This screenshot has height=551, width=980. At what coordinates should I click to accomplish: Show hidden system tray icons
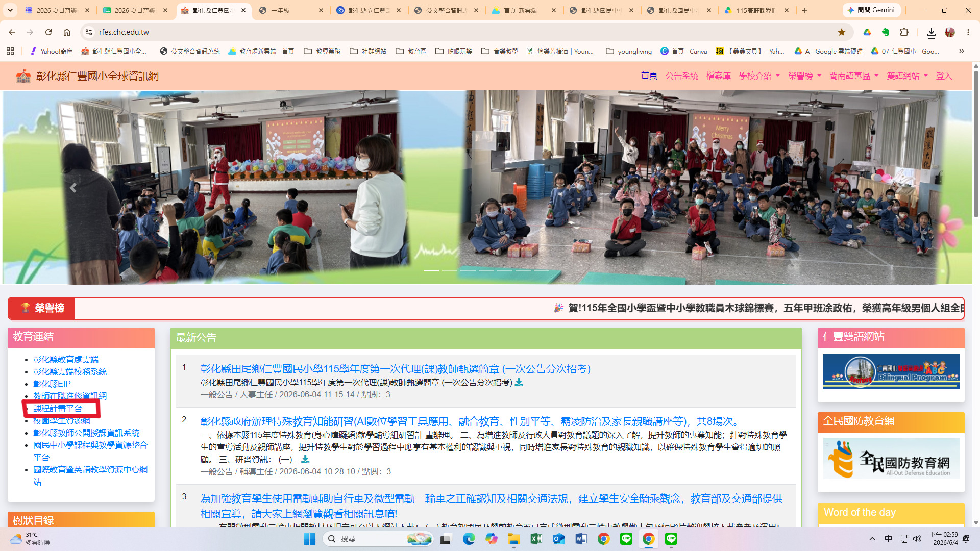[x=872, y=539]
